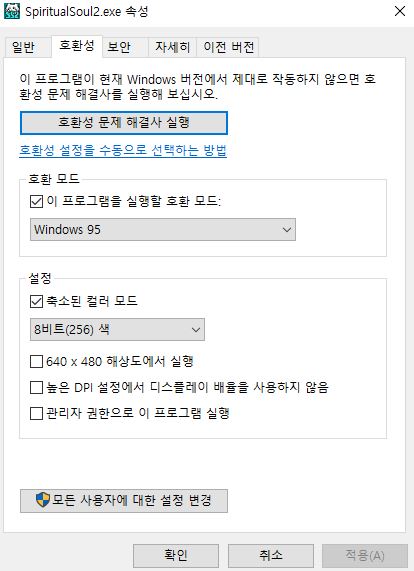Click the SpiritualSoul2 app icon in title bar

coord(12,11)
